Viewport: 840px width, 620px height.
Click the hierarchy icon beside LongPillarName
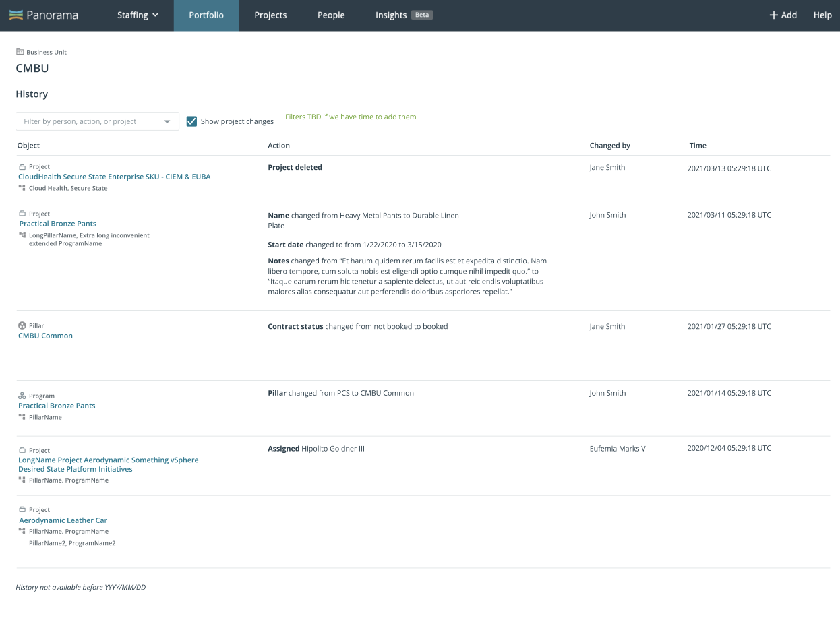22,235
